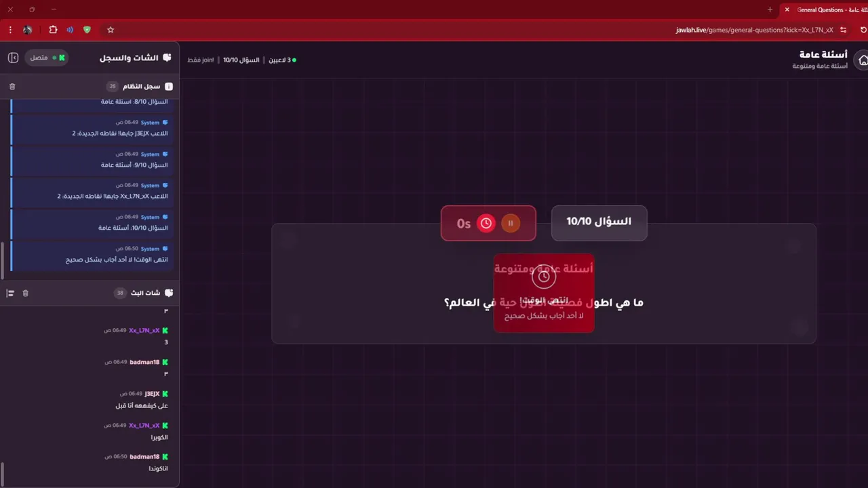The height and width of the screenshot is (488, 868).
Task: Click the stream chat scrollbar
Action: (x=3, y=473)
